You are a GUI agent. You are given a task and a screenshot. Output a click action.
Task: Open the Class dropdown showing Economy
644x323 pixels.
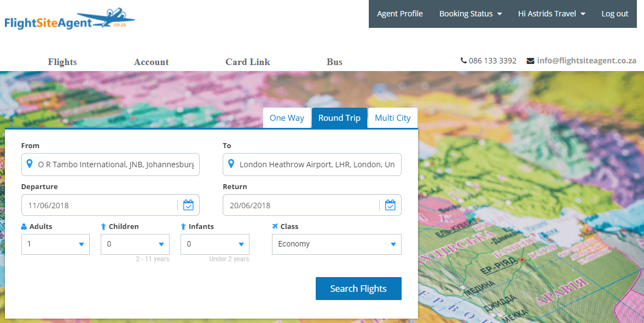[x=336, y=244]
